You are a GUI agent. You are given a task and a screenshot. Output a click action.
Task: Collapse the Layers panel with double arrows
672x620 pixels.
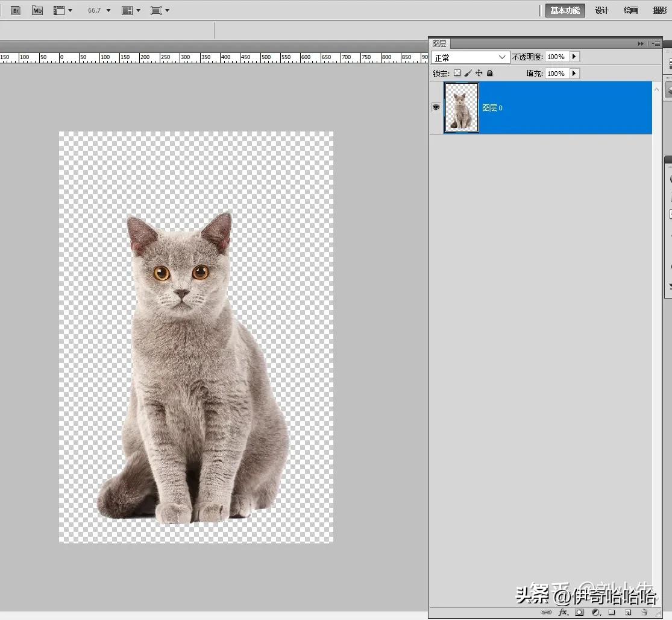(641, 43)
